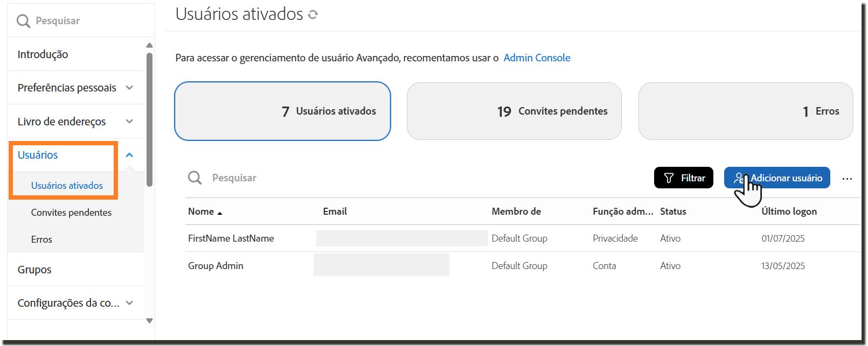This screenshot has height=346, width=868.
Task: Open Livro de endereços menu item
Action: 61,122
